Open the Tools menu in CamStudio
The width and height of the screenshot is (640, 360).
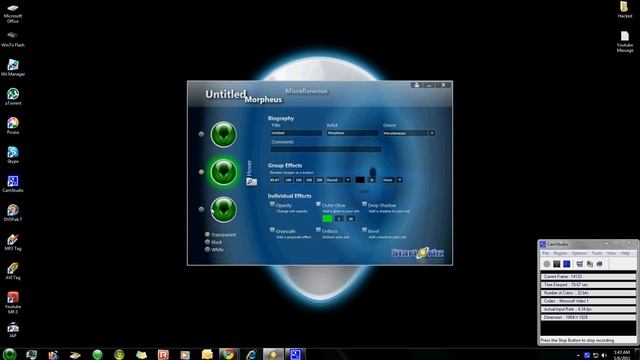[597, 253]
